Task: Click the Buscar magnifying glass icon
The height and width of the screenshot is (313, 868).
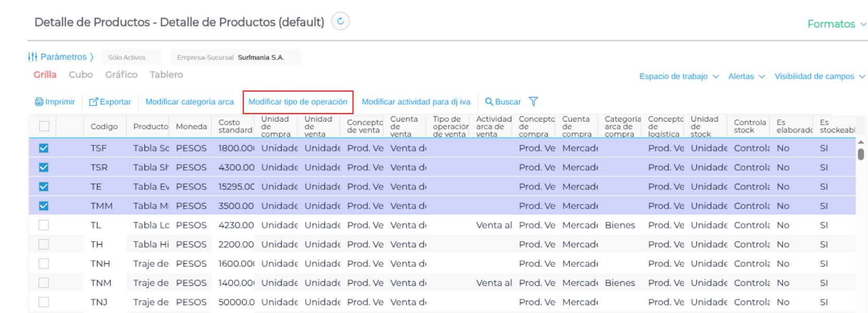Action: [489, 102]
